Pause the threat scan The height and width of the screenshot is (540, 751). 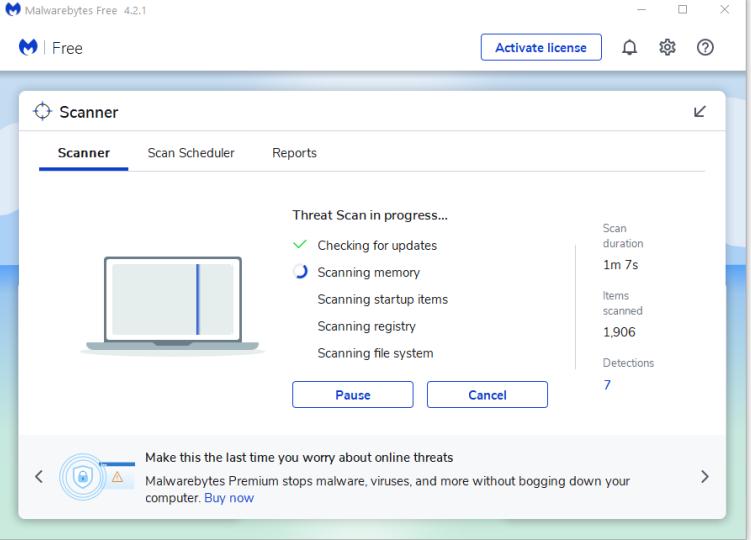pyautogui.click(x=353, y=395)
